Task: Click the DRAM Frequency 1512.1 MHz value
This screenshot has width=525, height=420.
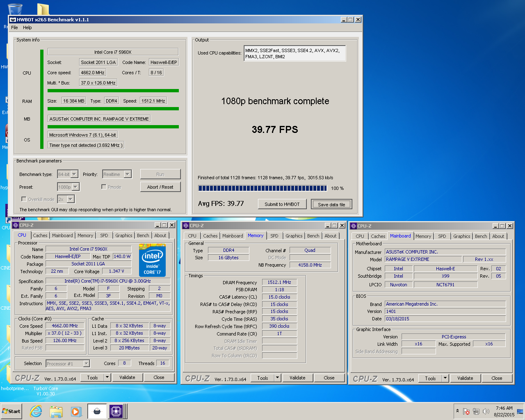Action: pyautogui.click(x=279, y=282)
